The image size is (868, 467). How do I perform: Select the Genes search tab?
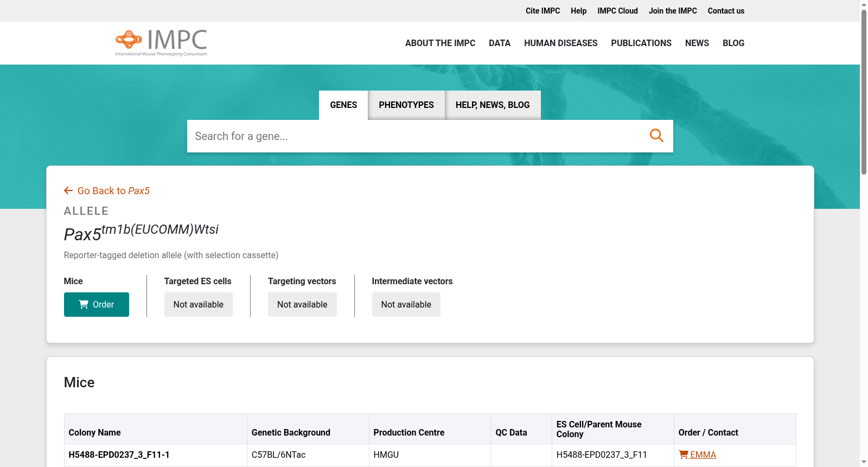(343, 105)
